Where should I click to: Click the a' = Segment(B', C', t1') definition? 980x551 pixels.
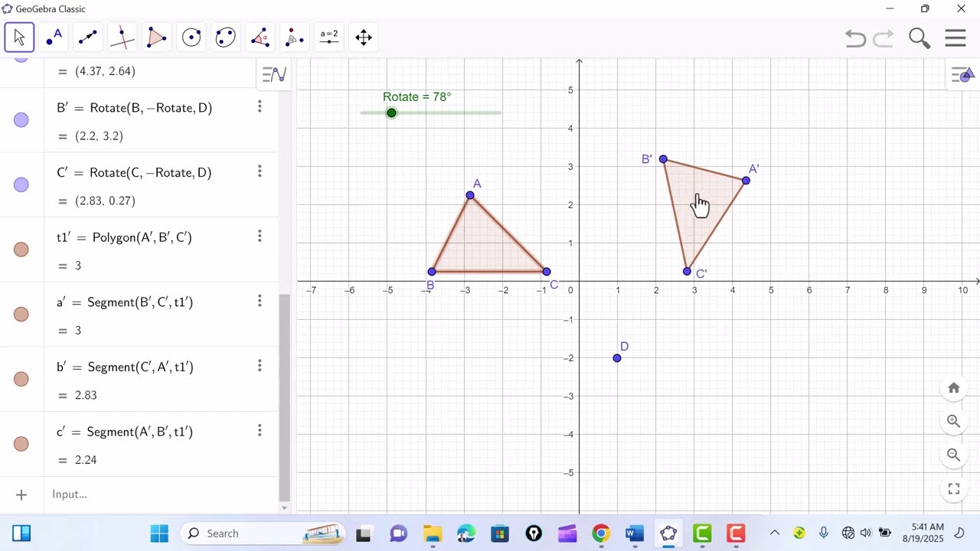coord(125,302)
